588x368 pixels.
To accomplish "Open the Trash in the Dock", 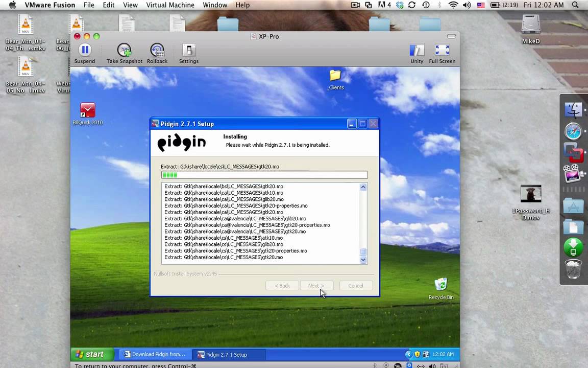I will pyautogui.click(x=573, y=268).
